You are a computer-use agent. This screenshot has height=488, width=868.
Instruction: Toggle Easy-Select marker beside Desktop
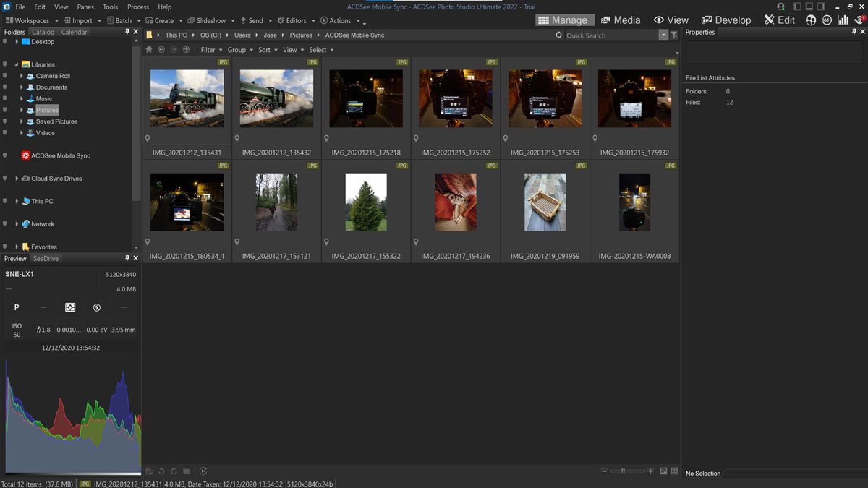click(5, 42)
